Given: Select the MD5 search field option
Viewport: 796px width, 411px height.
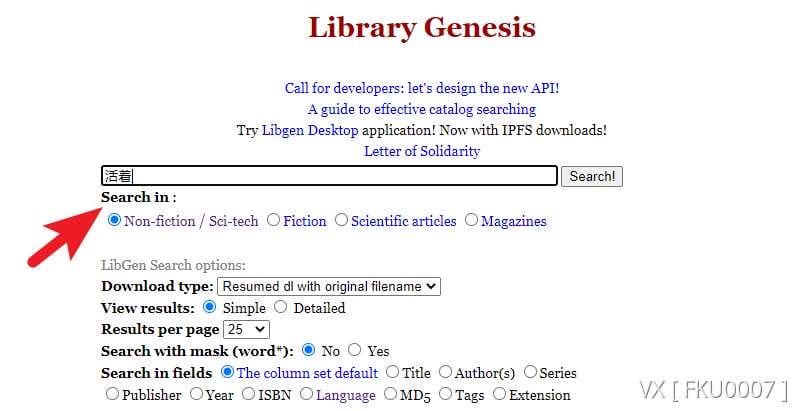Looking at the screenshot, I should [x=390, y=394].
